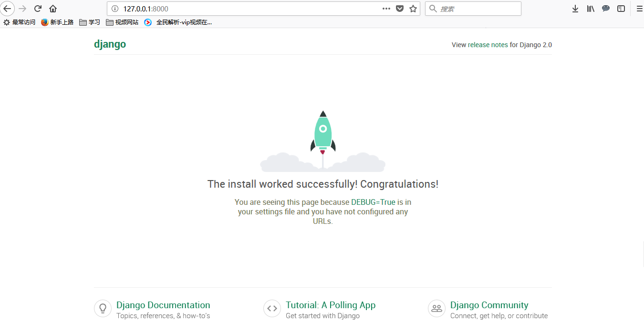Open the Django Documentation link
Viewport: 644px width, 322px height.
tap(163, 305)
